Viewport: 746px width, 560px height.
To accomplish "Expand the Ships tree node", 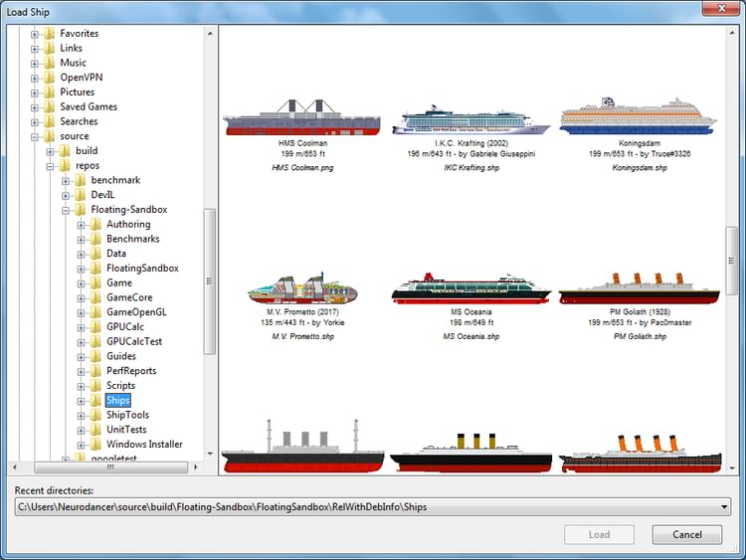I will click(81, 401).
